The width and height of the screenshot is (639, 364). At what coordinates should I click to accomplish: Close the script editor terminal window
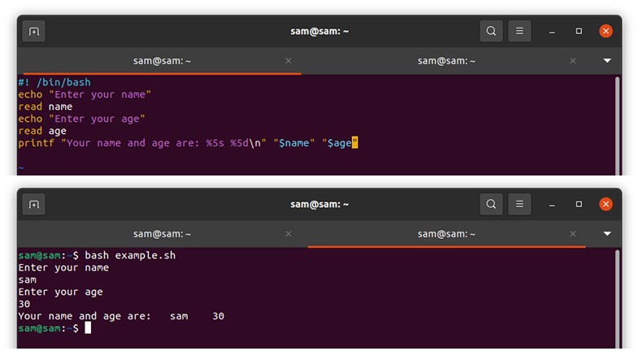[x=606, y=32]
